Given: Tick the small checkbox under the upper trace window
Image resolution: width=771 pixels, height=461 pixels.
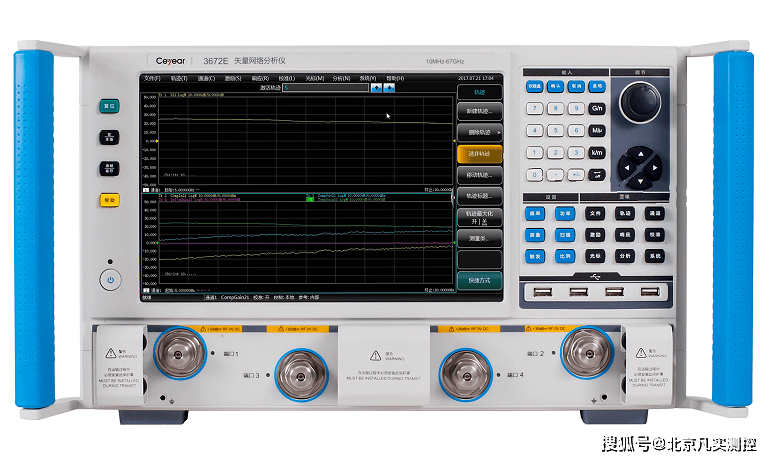Looking at the screenshot, I should [146, 188].
